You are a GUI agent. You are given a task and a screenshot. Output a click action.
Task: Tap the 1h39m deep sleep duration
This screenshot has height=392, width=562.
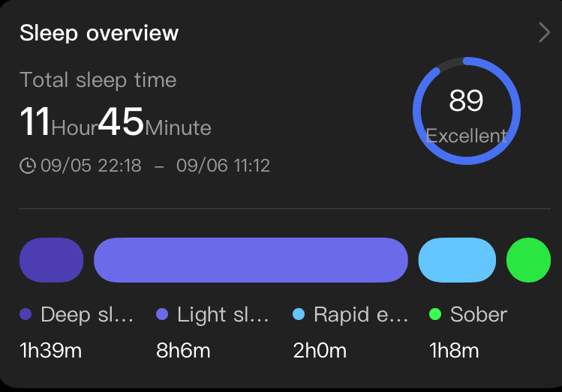(x=51, y=351)
